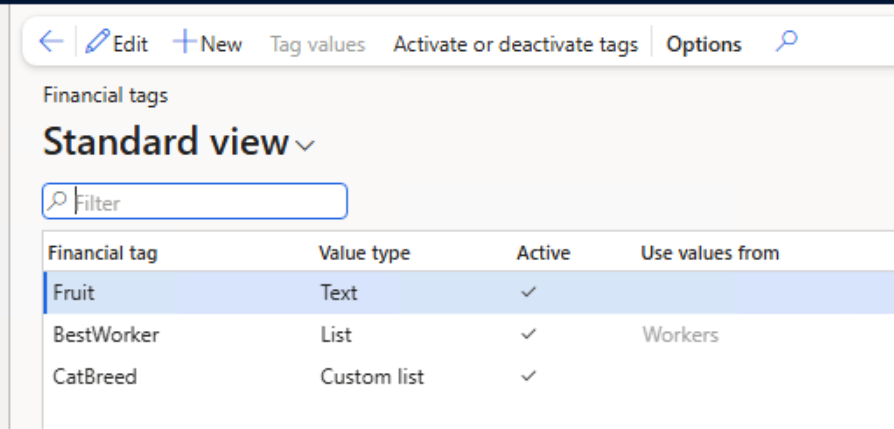Click the back arrow icon
This screenshot has height=429, width=894.
pyautogui.click(x=51, y=42)
